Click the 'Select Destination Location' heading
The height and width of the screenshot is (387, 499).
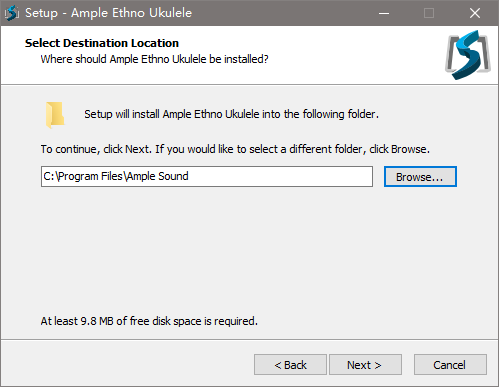pyautogui.click(x=102, y=43)
